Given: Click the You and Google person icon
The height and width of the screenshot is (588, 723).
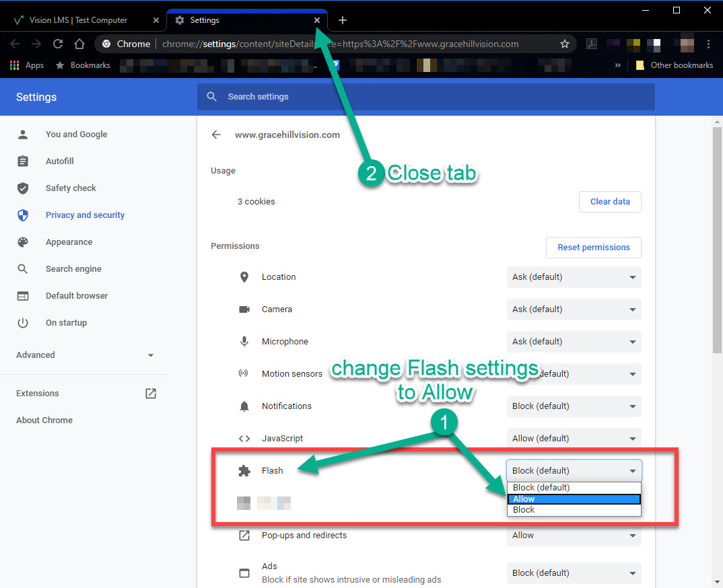Looking at the screenshot, I should click(23, 135).
